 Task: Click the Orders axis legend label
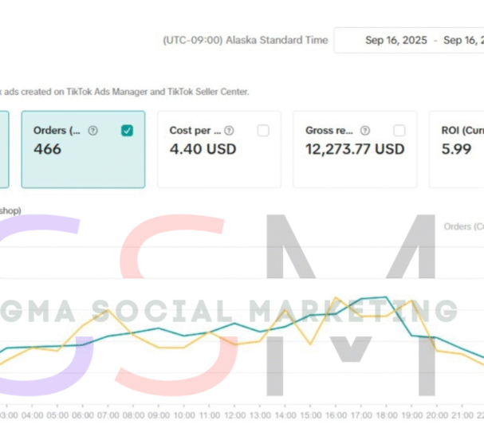pyautogui.click(x=463, y=226)
